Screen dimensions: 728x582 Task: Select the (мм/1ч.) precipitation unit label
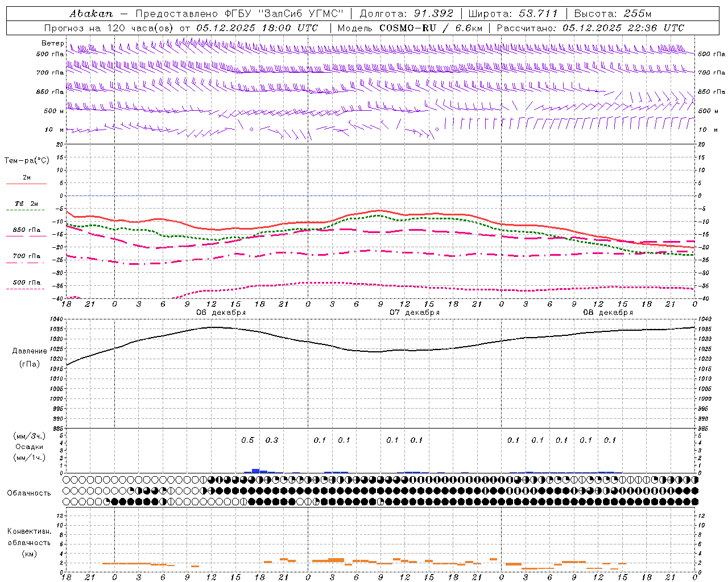pyautogui.click(x=29, y=458)
